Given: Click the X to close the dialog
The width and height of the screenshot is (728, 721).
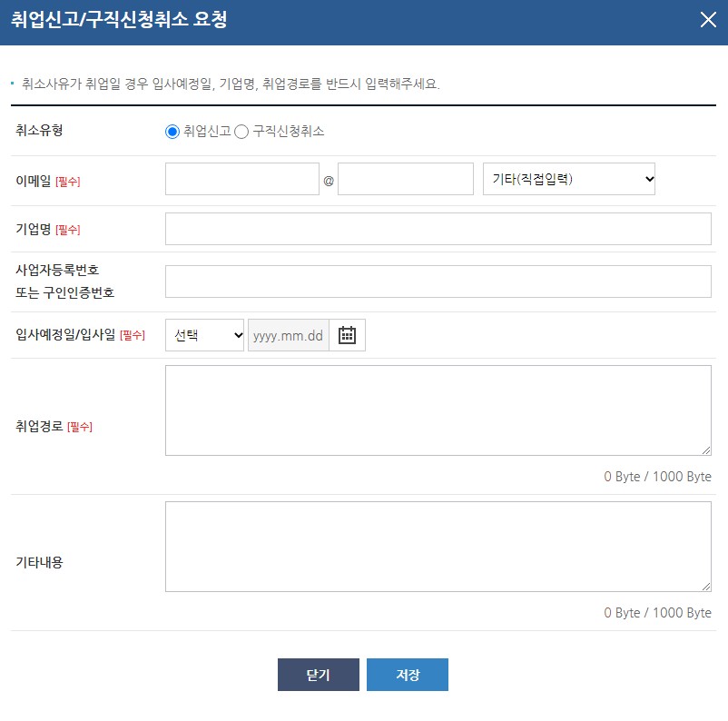Looking at the screenshot, I should (708, 19).
